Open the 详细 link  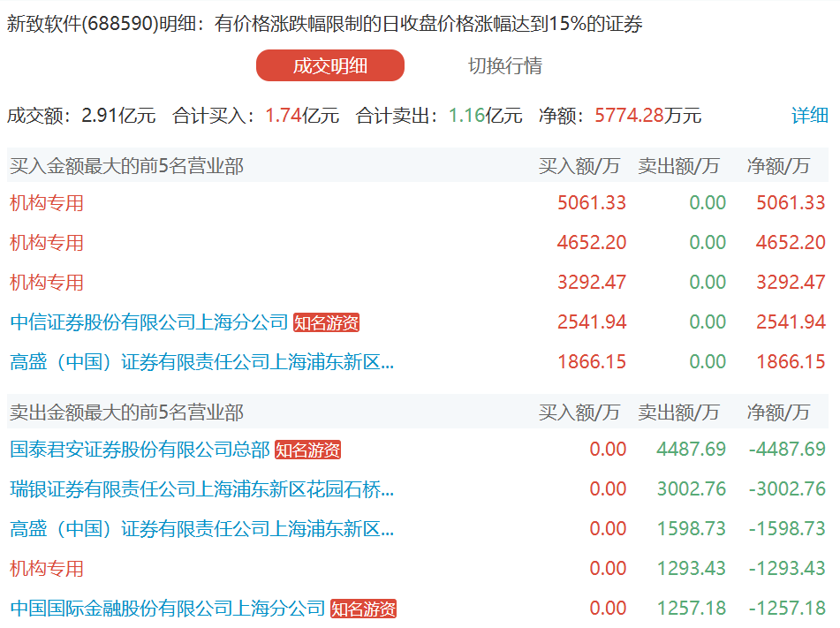point(809,115)
